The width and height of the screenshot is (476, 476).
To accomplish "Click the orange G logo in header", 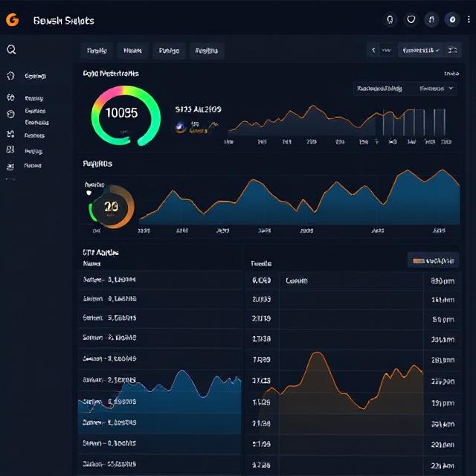I will pyautogui.click(x=12, y=20).
